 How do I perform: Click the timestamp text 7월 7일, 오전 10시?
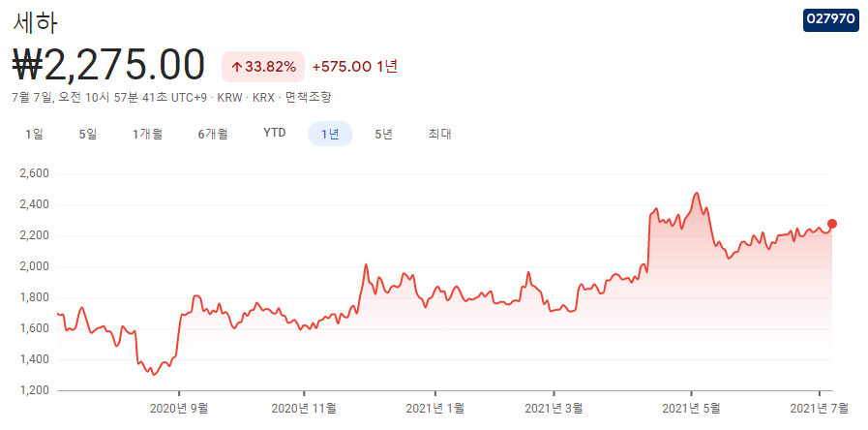[61, 98]
